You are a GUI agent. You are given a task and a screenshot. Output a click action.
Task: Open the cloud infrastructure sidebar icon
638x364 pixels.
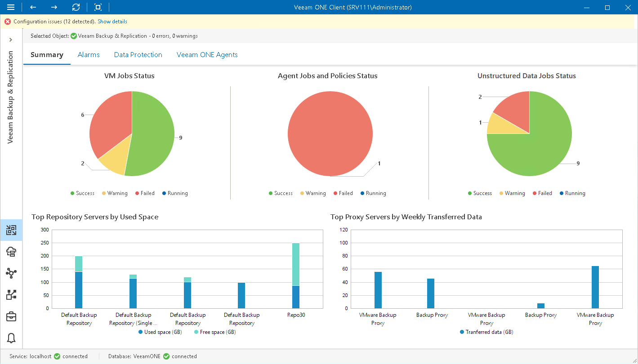point(11,252)
